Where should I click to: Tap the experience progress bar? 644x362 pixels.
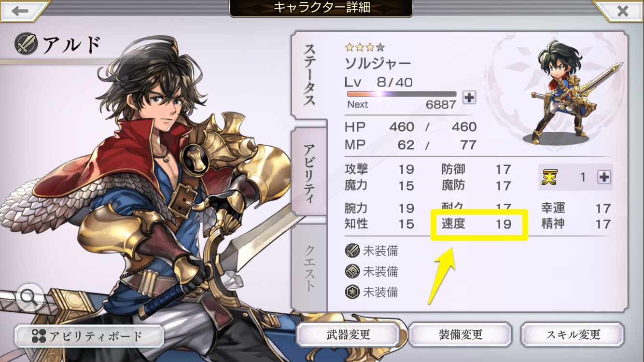tap(401, 94)
